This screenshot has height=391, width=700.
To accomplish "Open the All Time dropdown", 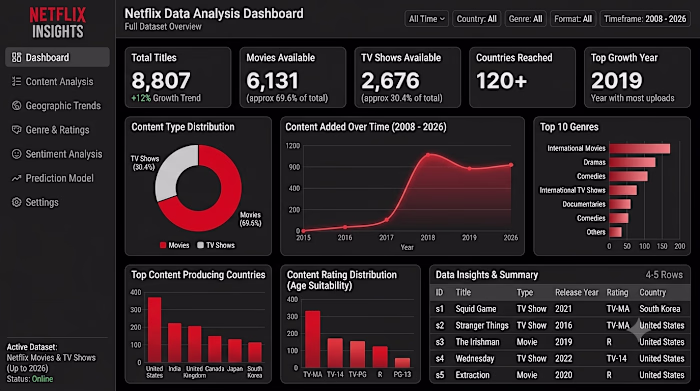I will [x=426, y=19].
